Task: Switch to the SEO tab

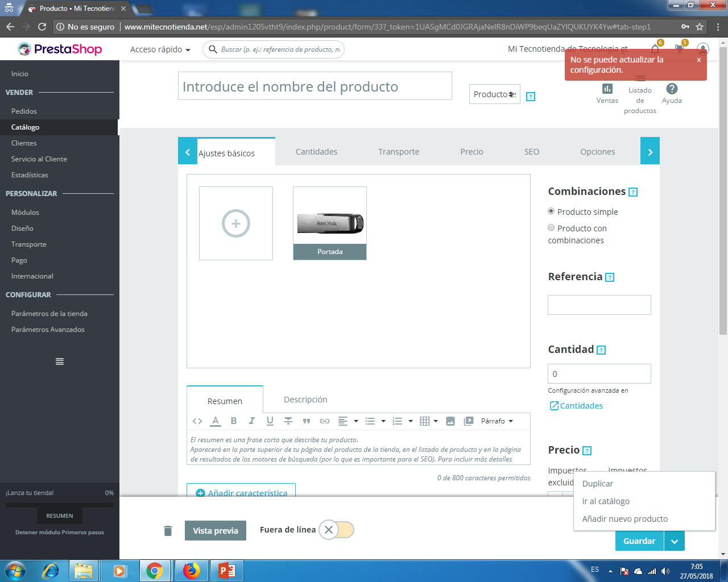Action: 532,152
